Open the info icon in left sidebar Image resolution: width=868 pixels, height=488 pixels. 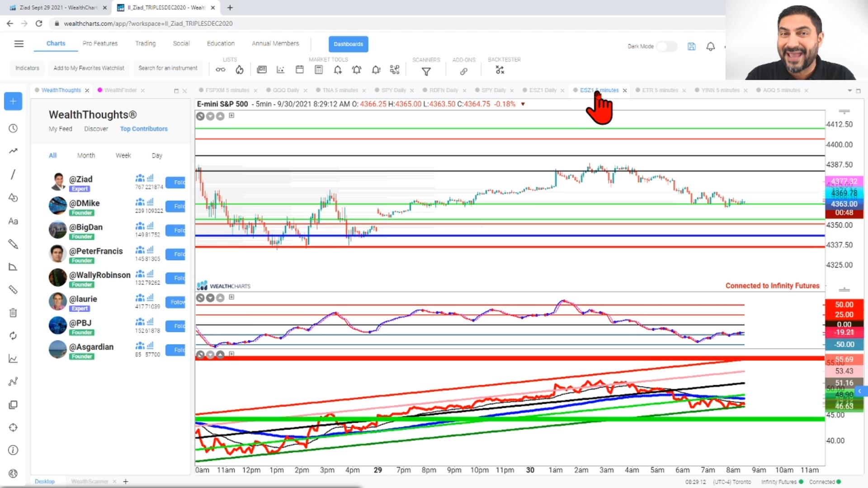pyautogui.click(x=13, y=450)
